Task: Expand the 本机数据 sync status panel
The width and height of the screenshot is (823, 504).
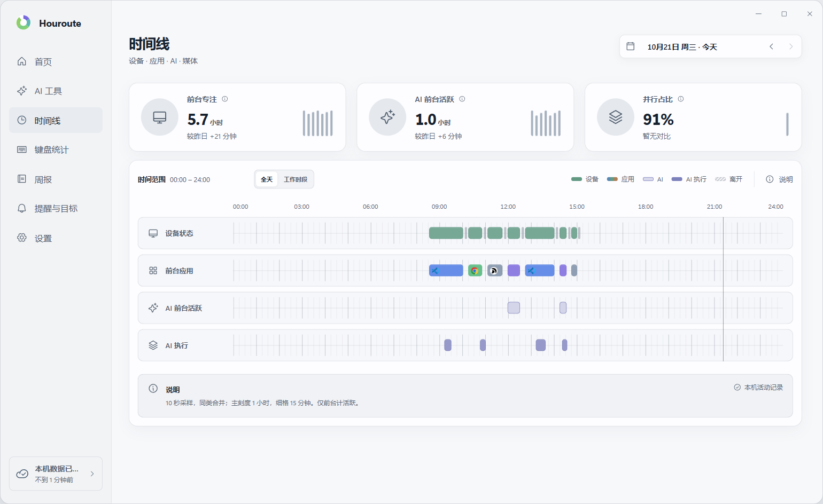Action: click(56, 474)
